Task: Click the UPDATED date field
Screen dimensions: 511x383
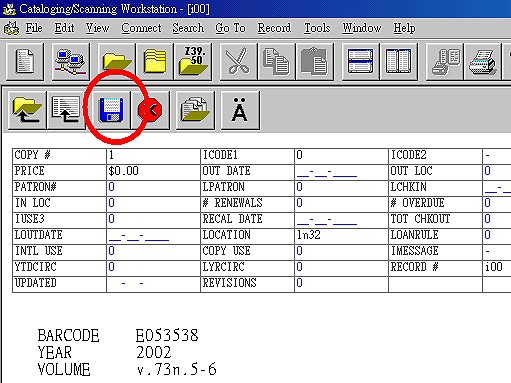Action: point(153,284)
